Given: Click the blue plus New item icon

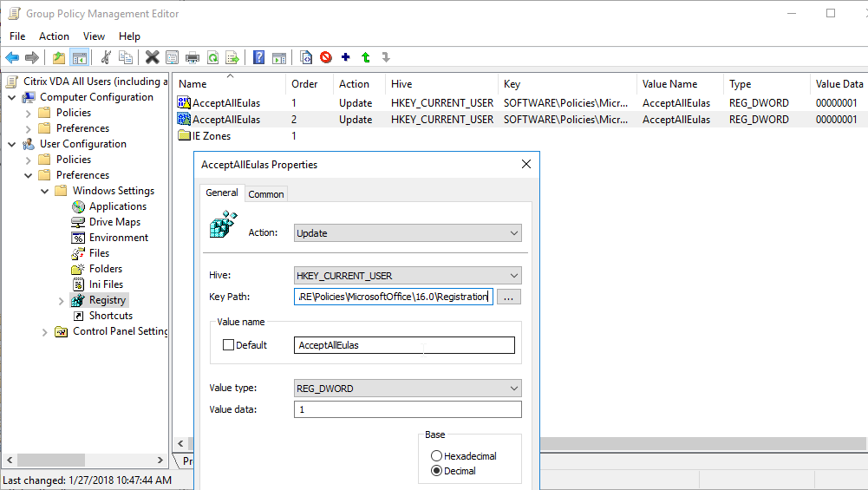Looking at the screenshot, I should (346, 57).
